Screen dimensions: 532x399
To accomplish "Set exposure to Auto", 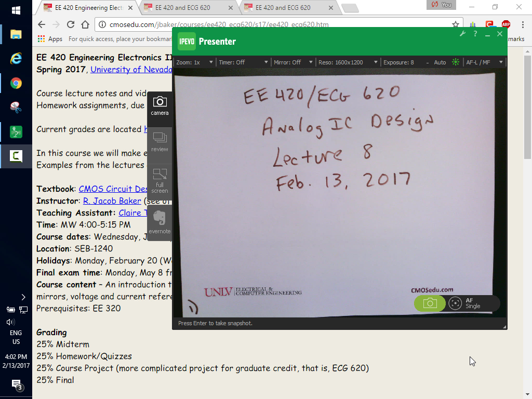I will coord(440,62).
